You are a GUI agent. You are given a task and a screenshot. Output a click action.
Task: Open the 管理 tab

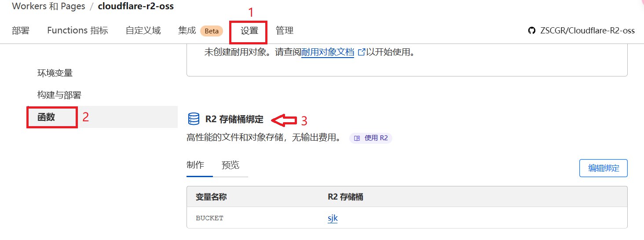(284, 31)
